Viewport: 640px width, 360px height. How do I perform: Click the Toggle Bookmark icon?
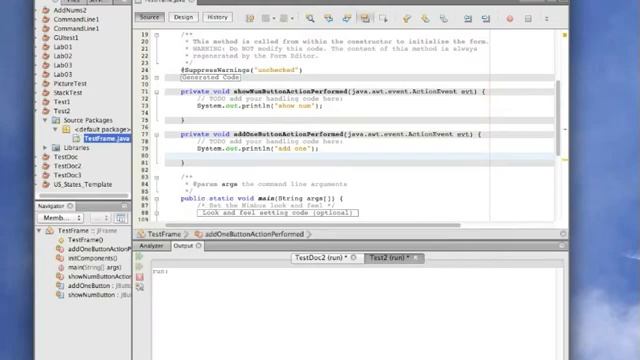click(x=444, y=18)
